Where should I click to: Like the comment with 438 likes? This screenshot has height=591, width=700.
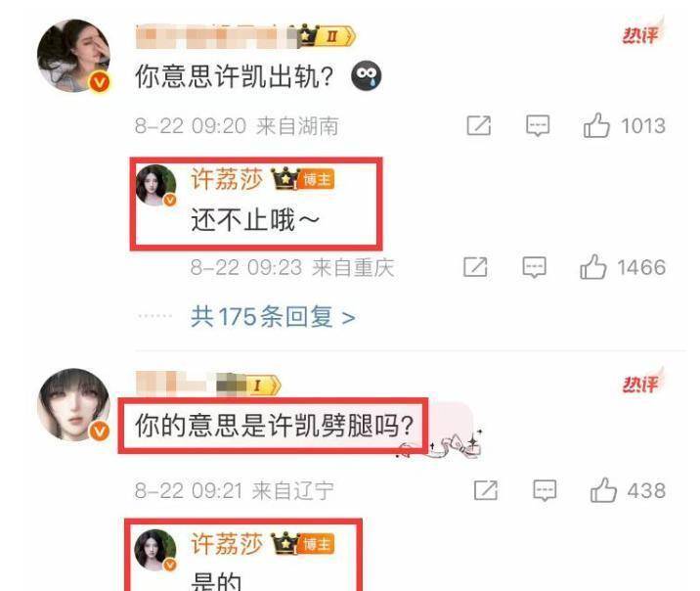point(603,490)
